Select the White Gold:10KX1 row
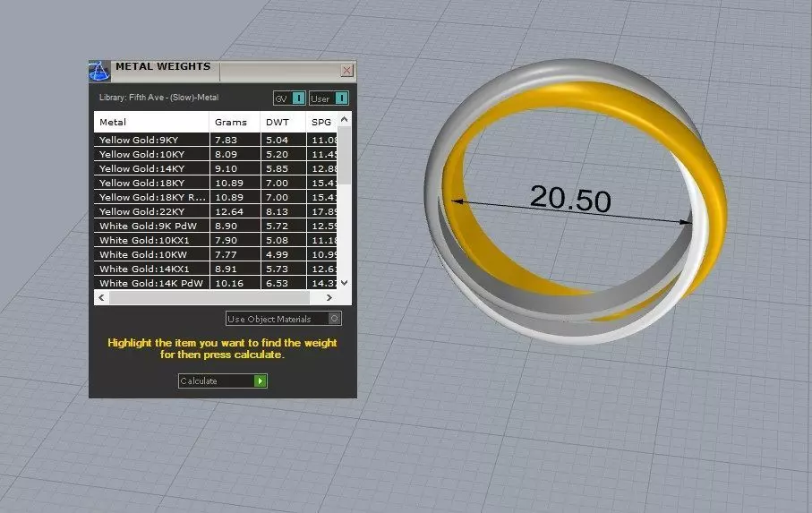Image resolution: width=812 pixels, height=513 pixels. (x=216, y=240)
